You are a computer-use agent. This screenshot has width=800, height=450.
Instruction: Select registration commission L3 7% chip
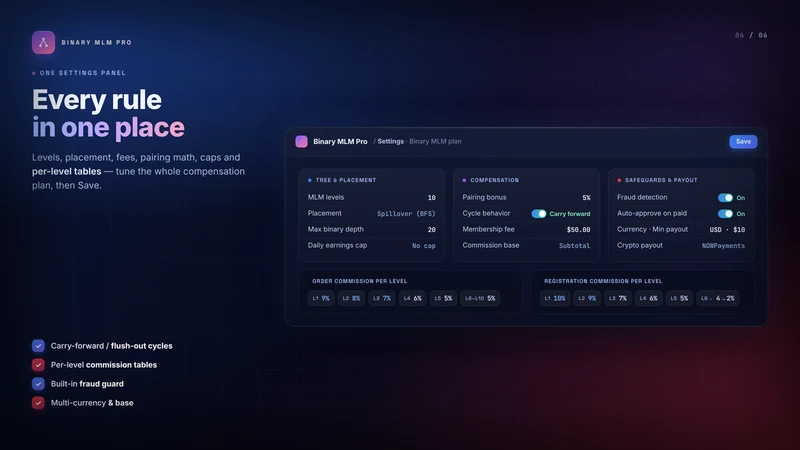(x=618, y=298)
